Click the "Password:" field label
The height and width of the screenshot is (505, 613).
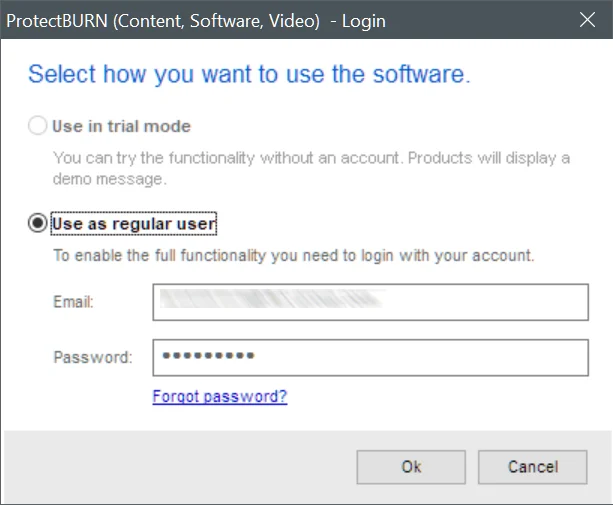[91, 357]
